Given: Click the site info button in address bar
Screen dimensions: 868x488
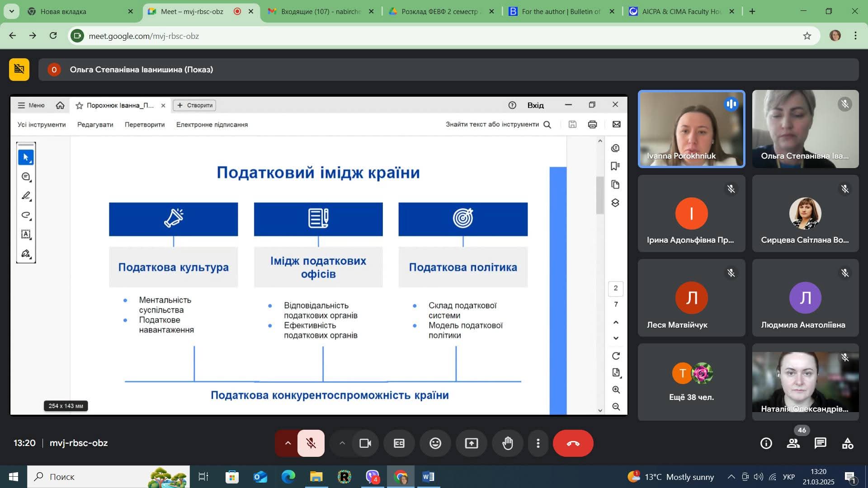Looking at the screenshot, I should (77, 36).
